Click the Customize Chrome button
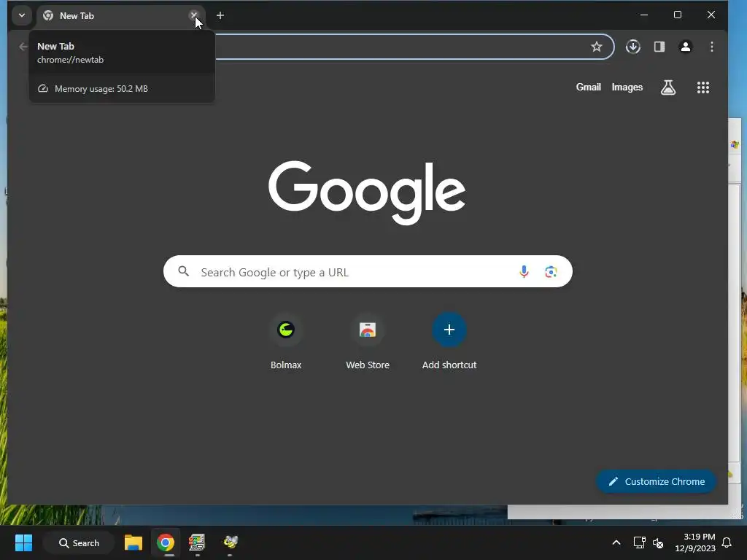Image resolution: width=747 pixels, height=560 pixels. click(x=656, y=481)
